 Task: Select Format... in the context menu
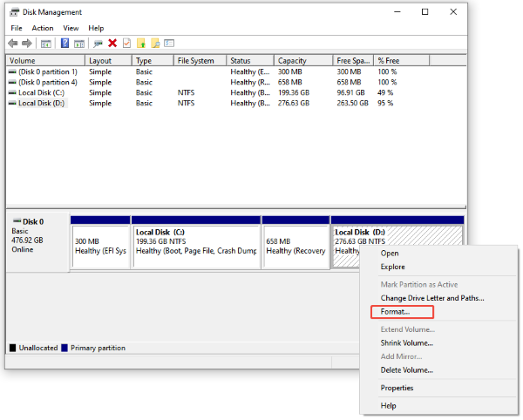click(402, 312)
